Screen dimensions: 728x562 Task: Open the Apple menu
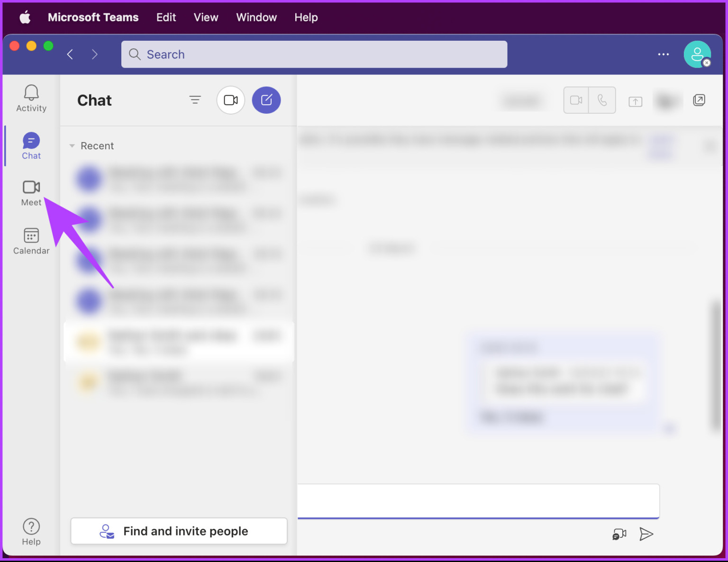pyautogui.click(x=24, y=17)
